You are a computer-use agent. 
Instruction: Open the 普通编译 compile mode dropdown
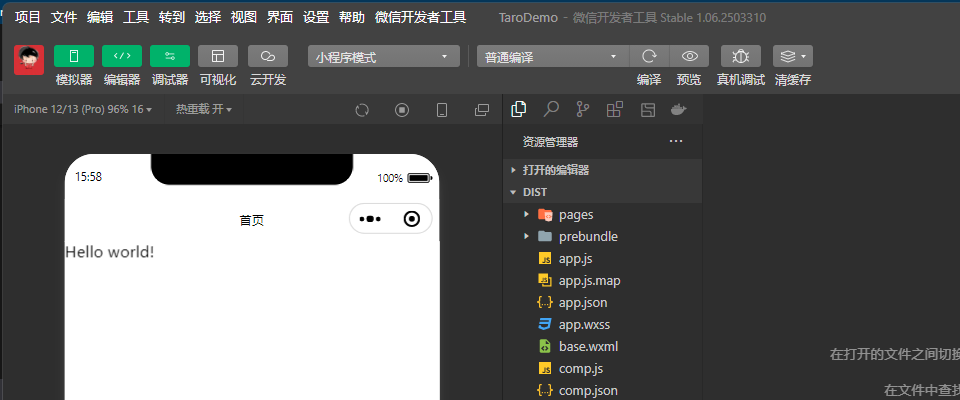click(553, 57)
